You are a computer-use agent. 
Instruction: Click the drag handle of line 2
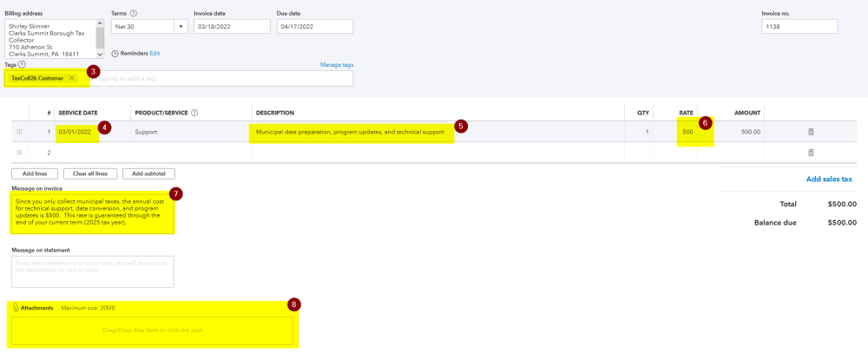click(19, 153)
